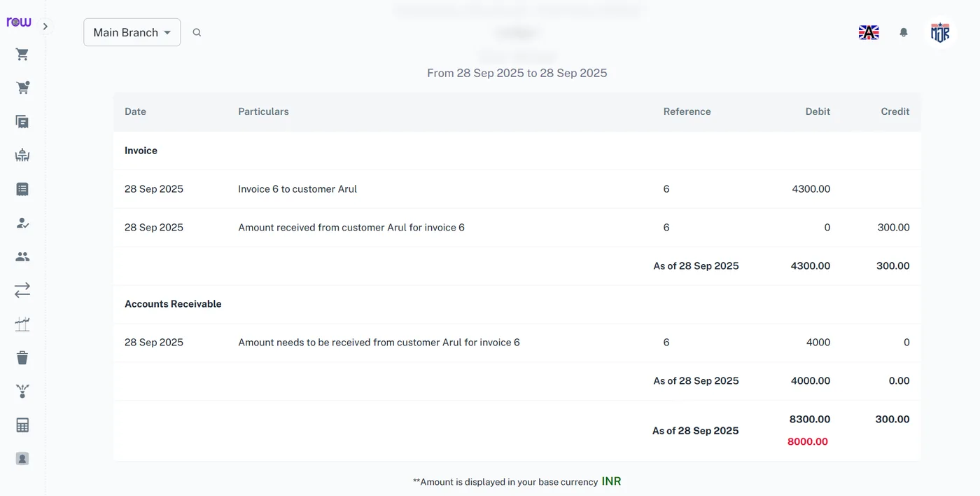Expand the sidebar with the chevron
Viewport: 980px width, 496px height.
coord(45,27)
